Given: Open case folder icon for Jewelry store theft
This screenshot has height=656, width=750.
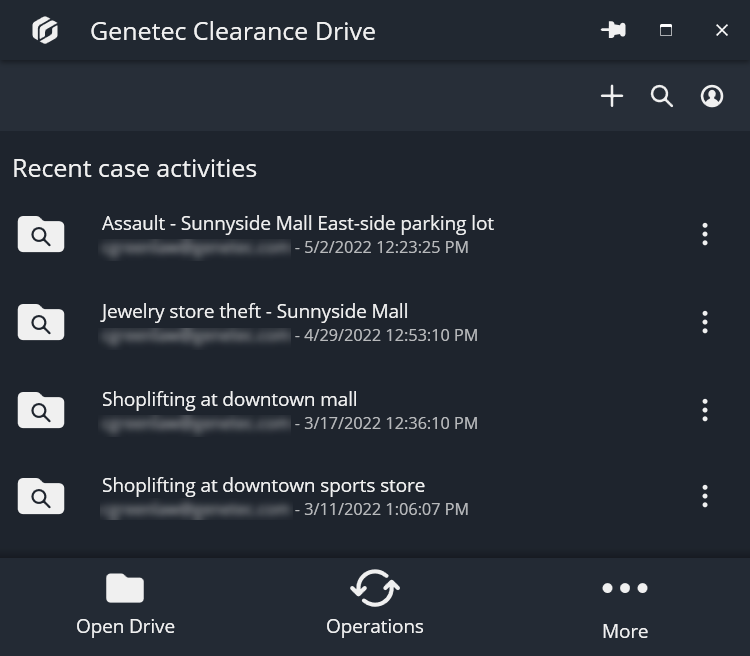Looking at the screenshot, I should tap(41, 322).
